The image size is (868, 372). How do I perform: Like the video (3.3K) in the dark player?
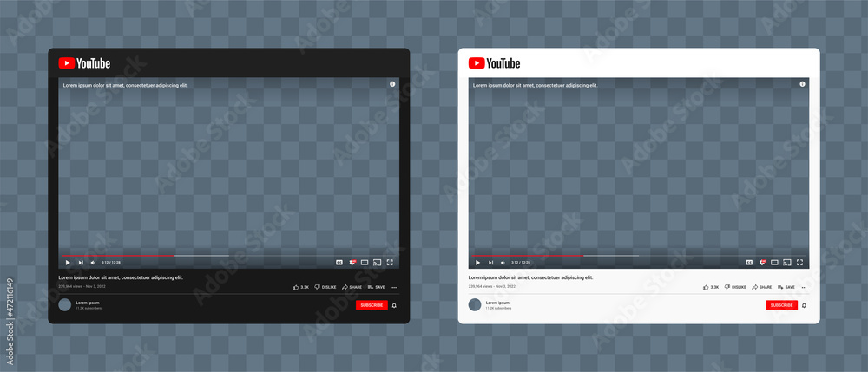click(x=301, y=287)
